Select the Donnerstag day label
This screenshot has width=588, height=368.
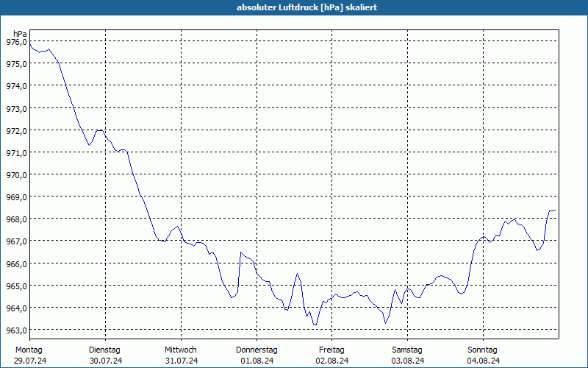click(257, 350)
